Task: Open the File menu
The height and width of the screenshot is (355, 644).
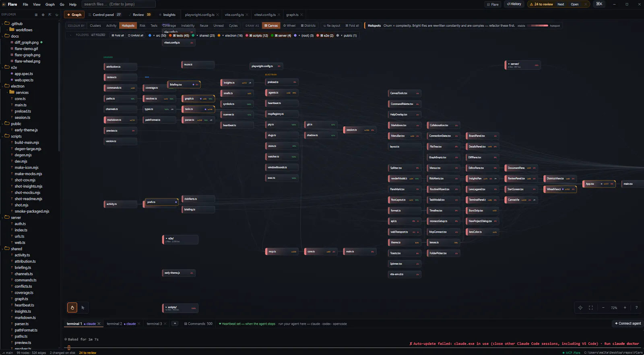Action: coord(25,4)
